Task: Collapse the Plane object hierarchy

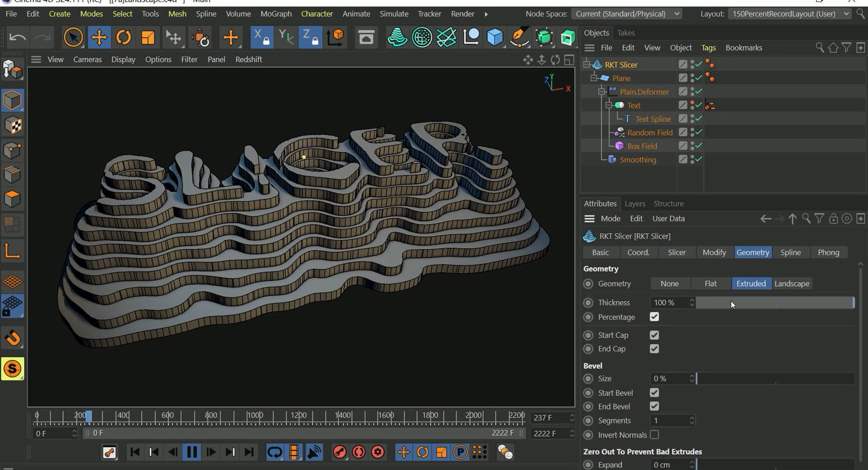Action: pyautogui.click(x=594, y=78)
